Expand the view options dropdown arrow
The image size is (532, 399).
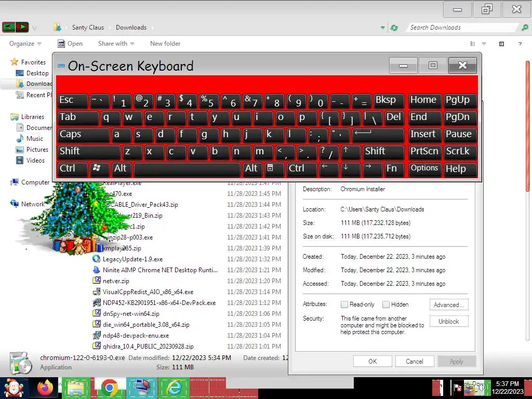coord(484,44)
